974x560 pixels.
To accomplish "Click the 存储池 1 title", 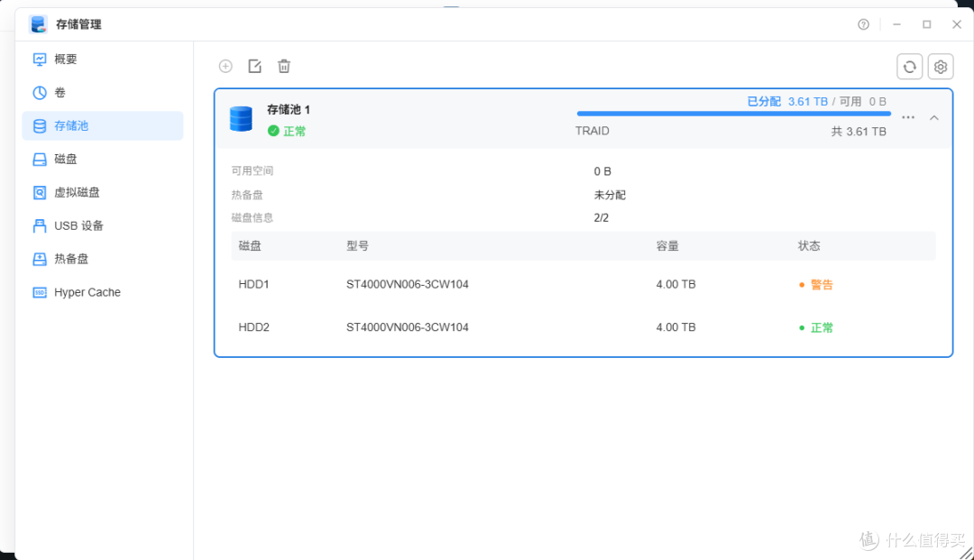I will point(289,109).
